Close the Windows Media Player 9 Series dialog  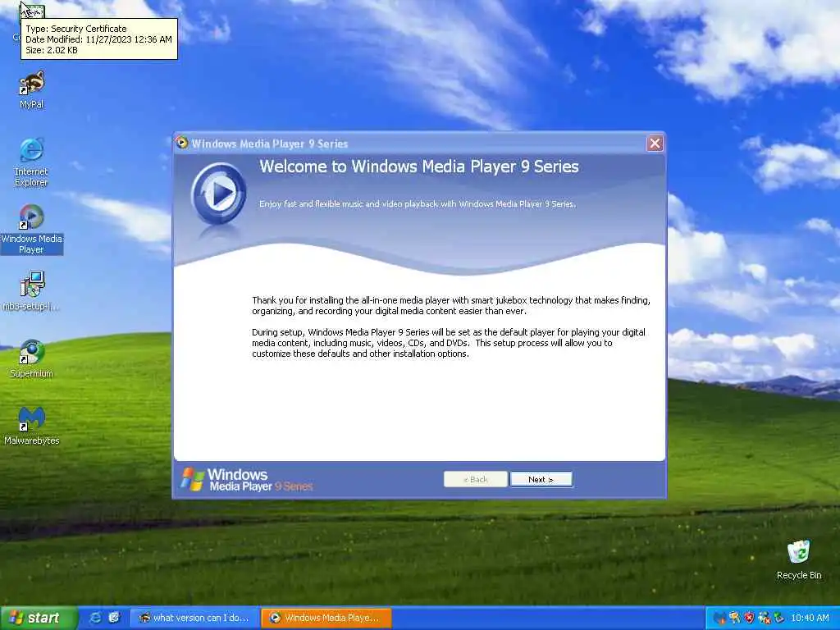[655, 144]
